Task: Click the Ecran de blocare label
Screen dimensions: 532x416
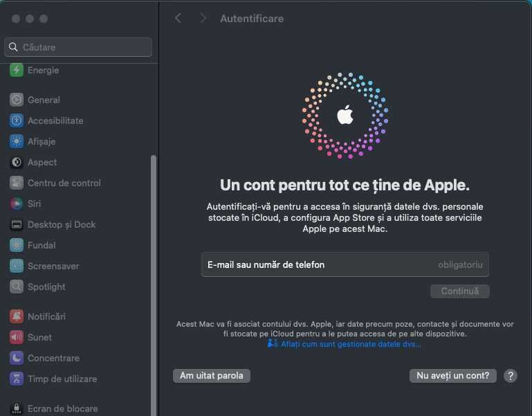Action: 63,408
